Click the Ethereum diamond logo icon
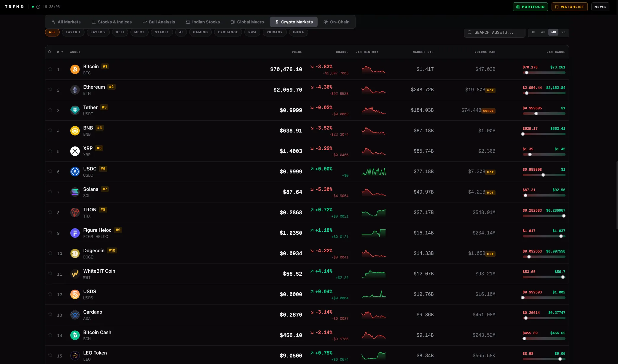 pos(75,90)
